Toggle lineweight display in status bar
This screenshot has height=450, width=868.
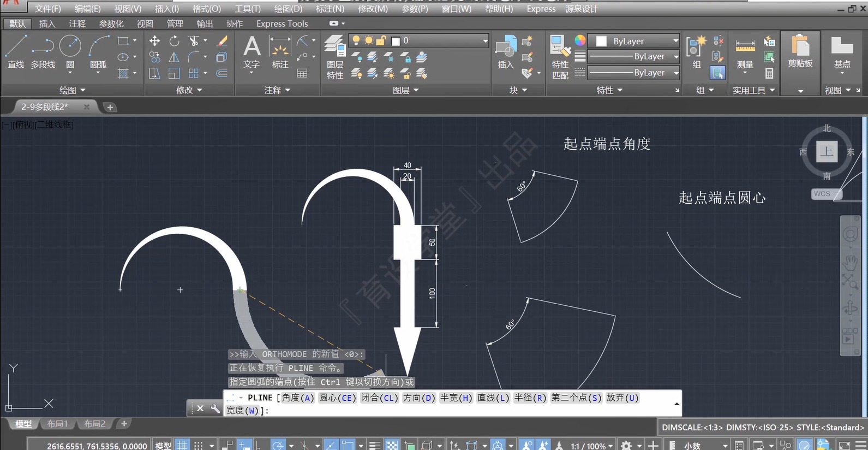(x=375, y=446)
